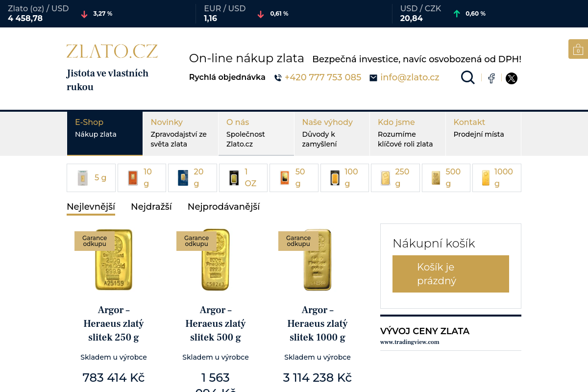This screenshot has width=588, height=392.
Task: Select the 50 g gold bar filter
Action: point(294,178)
